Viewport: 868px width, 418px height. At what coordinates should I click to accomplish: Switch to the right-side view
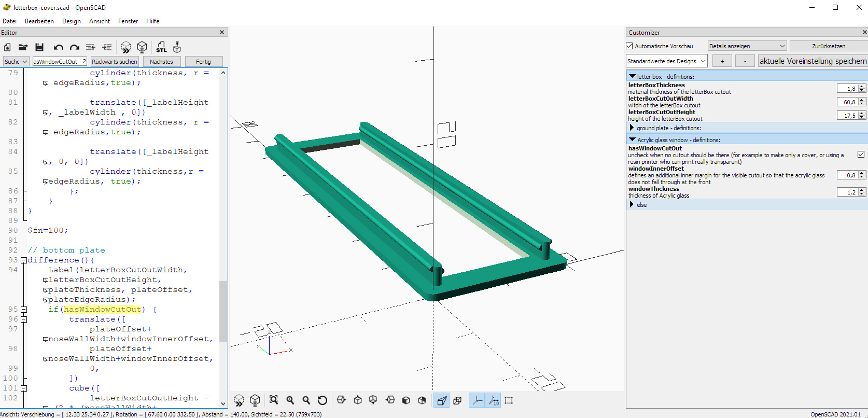[341, 400]
